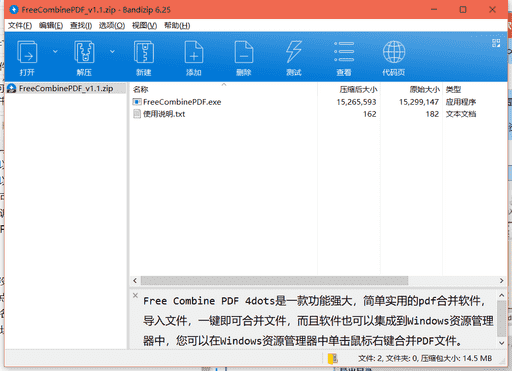The width and height of the screenshot is (512, 371).
Task: Click the FreeCombinePDF.exe application icon
Action: (137, 102)
